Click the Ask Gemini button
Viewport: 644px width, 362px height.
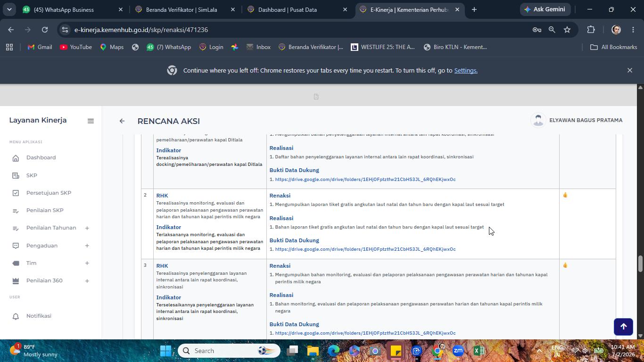[545, 9]
